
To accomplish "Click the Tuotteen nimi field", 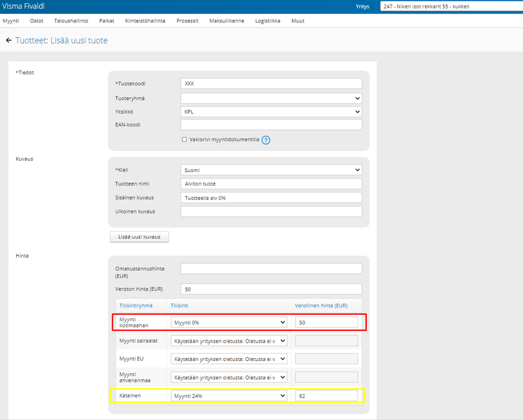I will pyautogui.click(x=271, y=184).
